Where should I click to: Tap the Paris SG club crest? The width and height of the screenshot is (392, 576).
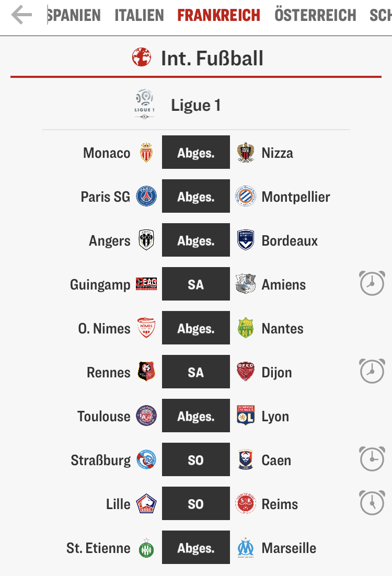pos(146,196)
